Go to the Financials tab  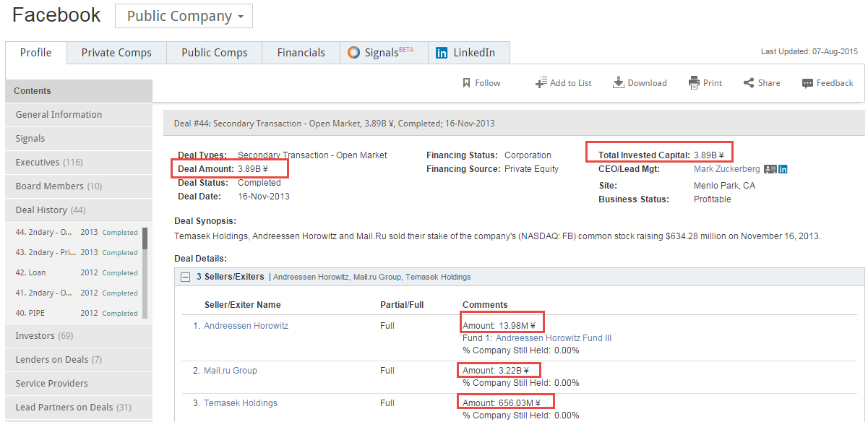click(x=301, y=53)
